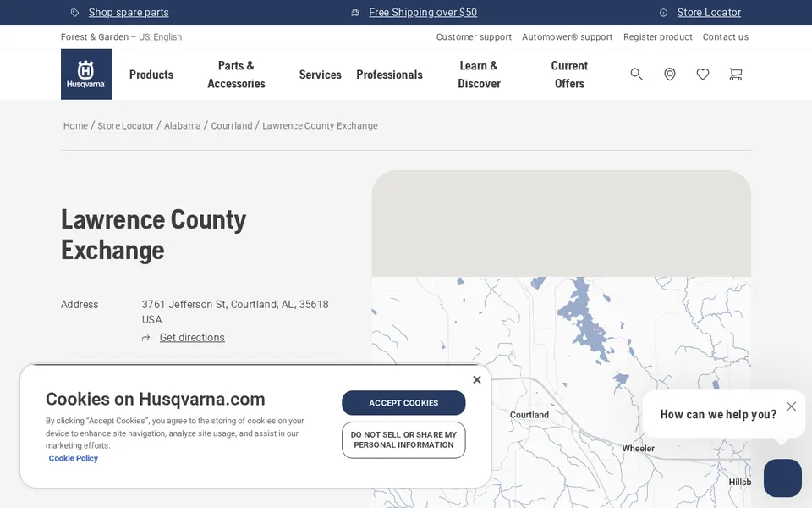This screenshot has height=508, width=812.
Task: Open the chat widget button
Action: coord(782,478)
